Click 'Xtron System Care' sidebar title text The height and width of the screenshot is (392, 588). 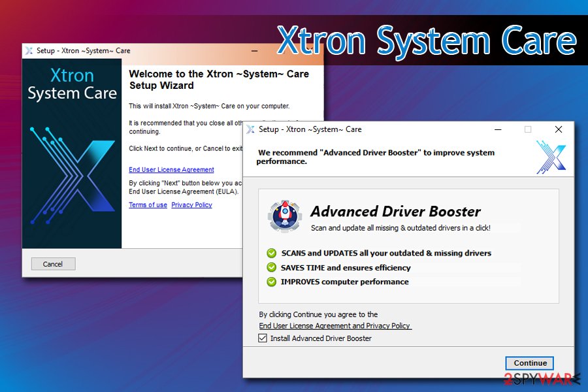click(x=73, y=84)
